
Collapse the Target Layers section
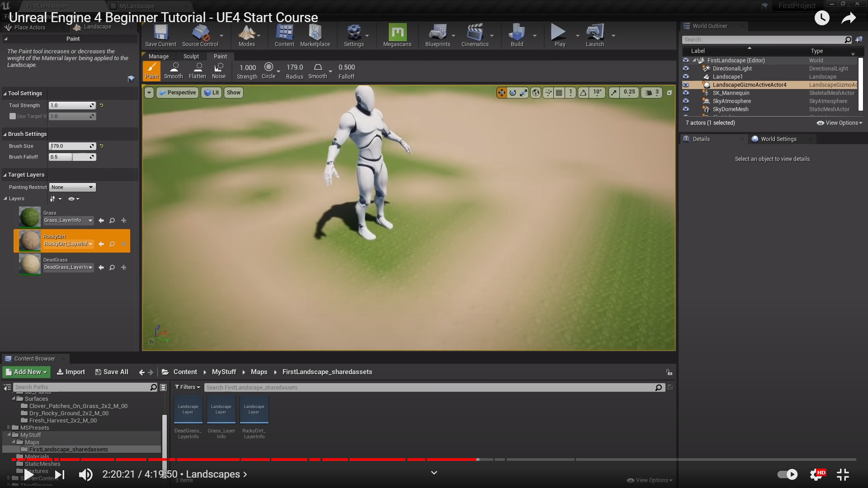pyautogui.click(x=5, y=175)
